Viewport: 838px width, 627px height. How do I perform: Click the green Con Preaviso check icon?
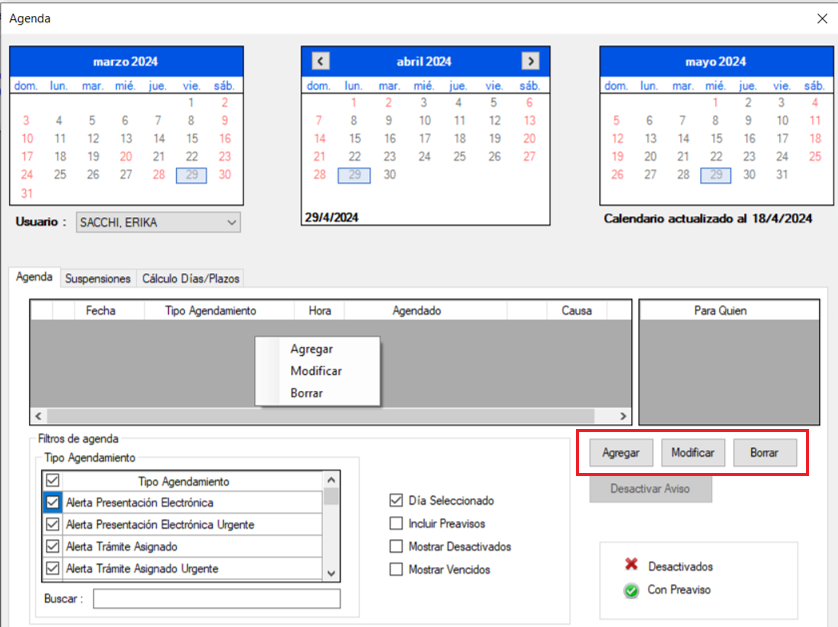tap(631, 589)
